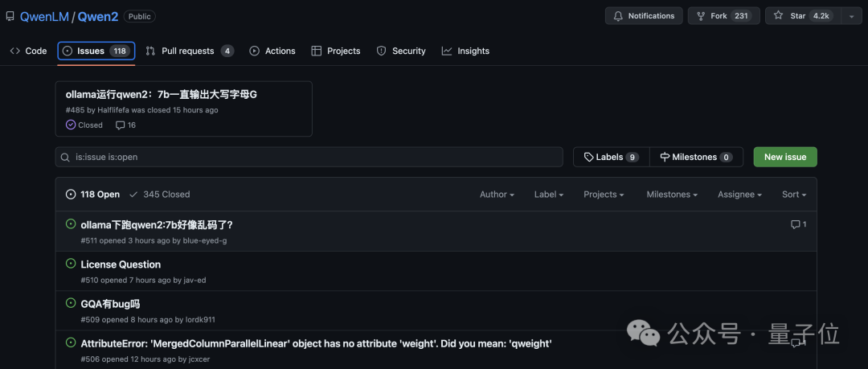
Task: Expand the star lists dropdown arrow
Action: pos(851,16)
